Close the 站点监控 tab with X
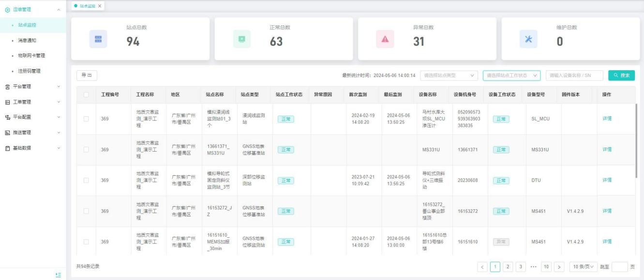 click(100, 5)
